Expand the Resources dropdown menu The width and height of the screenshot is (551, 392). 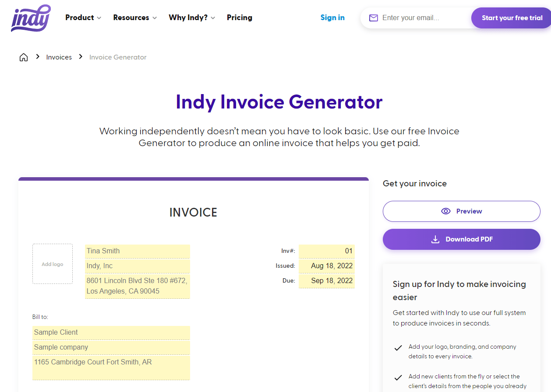(x=135, y=18)
